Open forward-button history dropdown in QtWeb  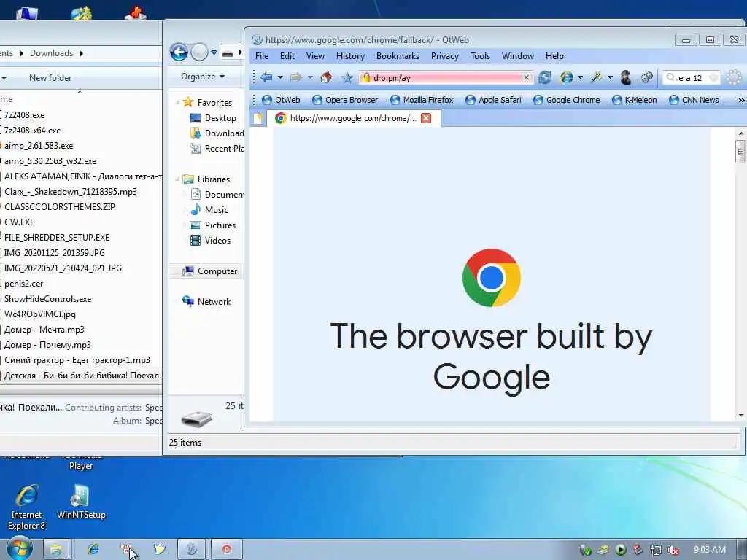(x=310, y=77)
